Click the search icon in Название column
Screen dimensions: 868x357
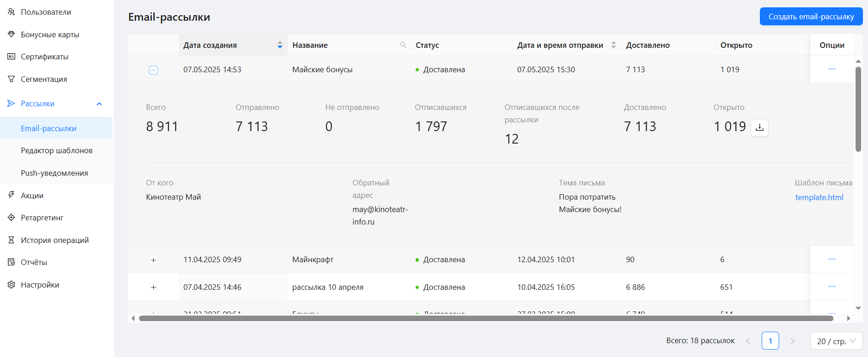(403, 45)
